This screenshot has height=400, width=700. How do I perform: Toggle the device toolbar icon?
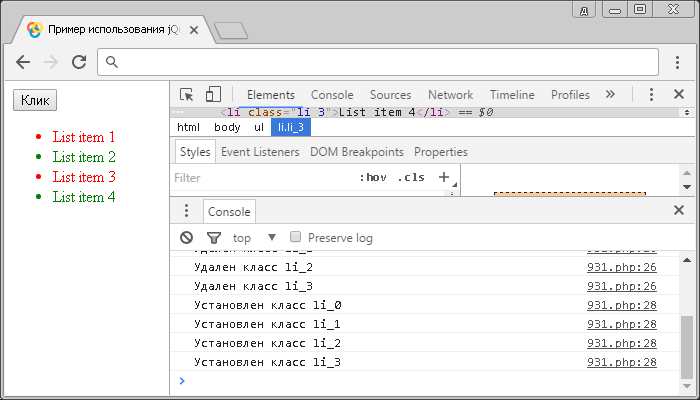click(x=213, y=94)
